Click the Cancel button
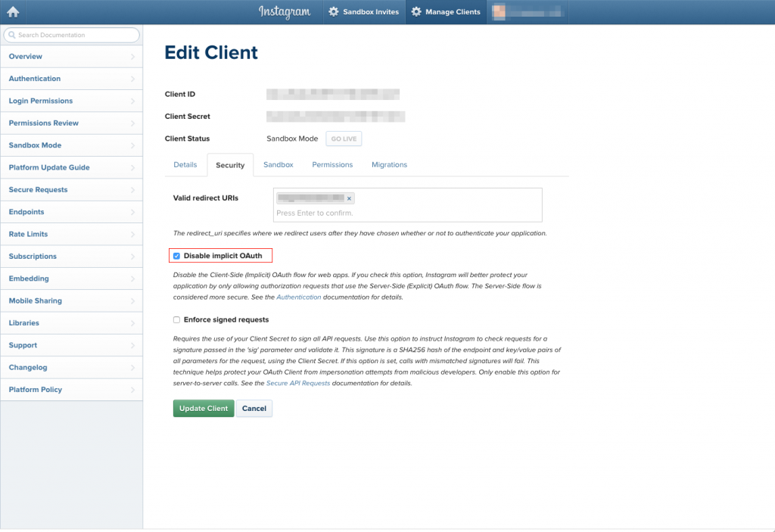The image size is (775, 532). [254, 409]
